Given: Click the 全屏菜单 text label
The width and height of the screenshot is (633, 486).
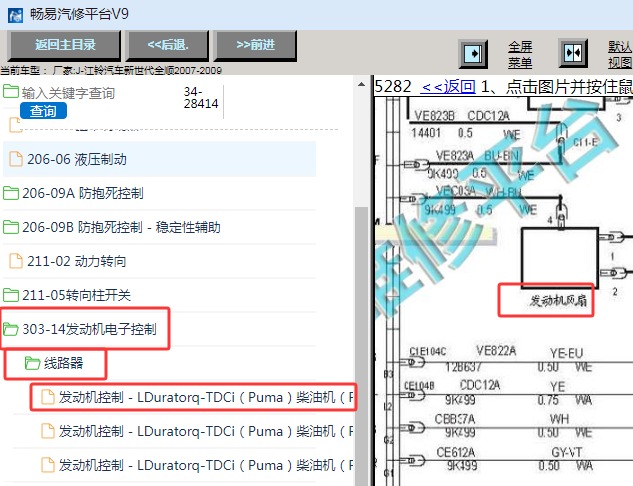Looking at the screenshot, I should 520,54.
